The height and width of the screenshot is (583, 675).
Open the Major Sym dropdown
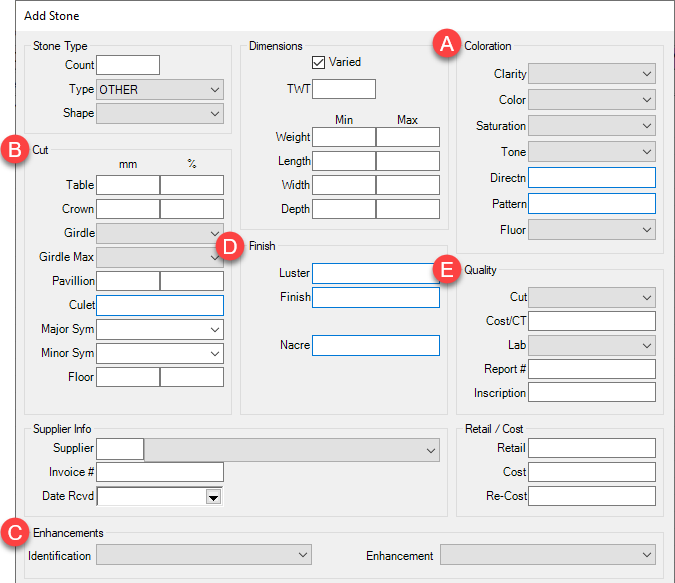point(159,329)
